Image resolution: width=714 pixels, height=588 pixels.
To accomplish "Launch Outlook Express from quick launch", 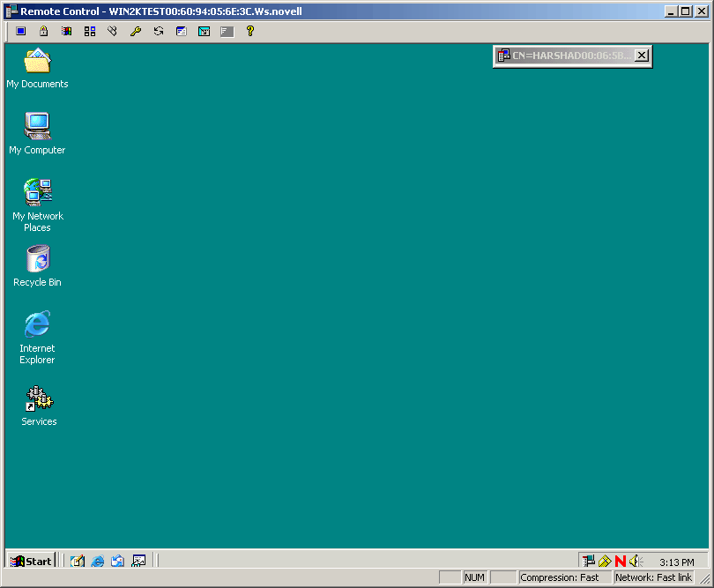I will point(117,562).
